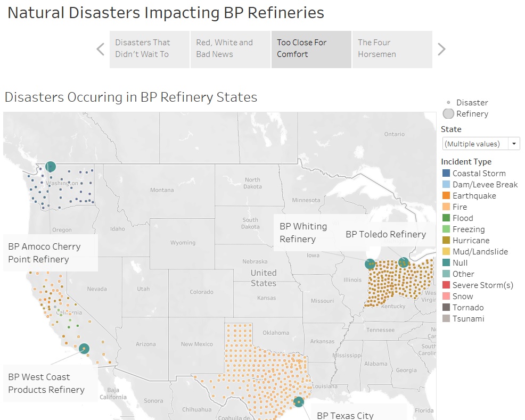Click the 'Wyoming' state label on map

pos(183,243)
